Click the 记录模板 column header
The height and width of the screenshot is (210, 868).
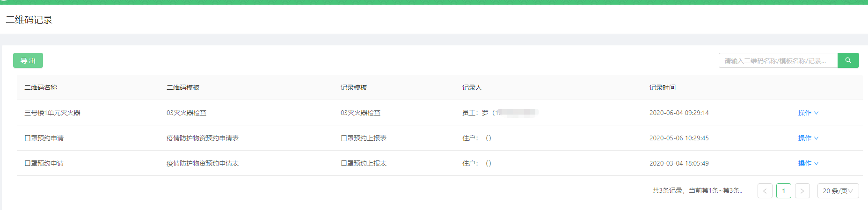click(354, 87)
